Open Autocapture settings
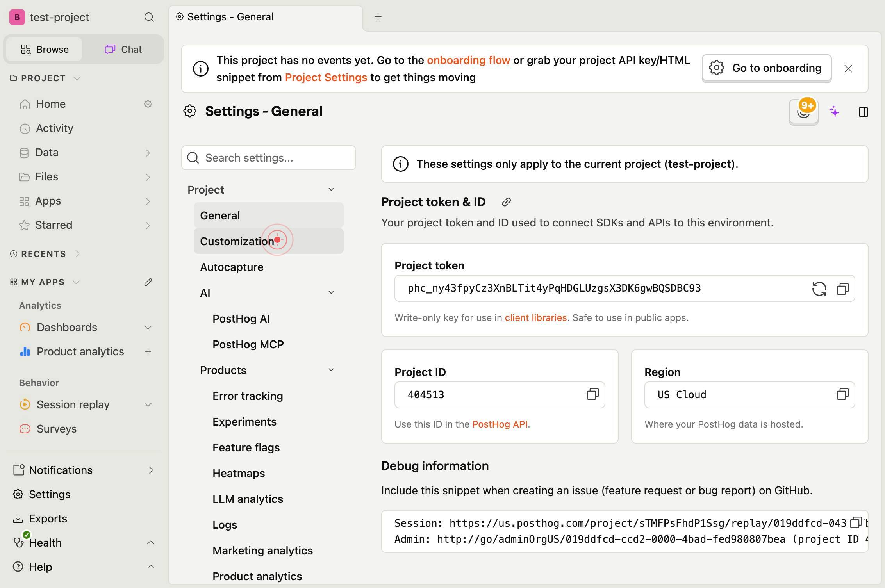The image size is (885, 588). (x=269, y=267)
